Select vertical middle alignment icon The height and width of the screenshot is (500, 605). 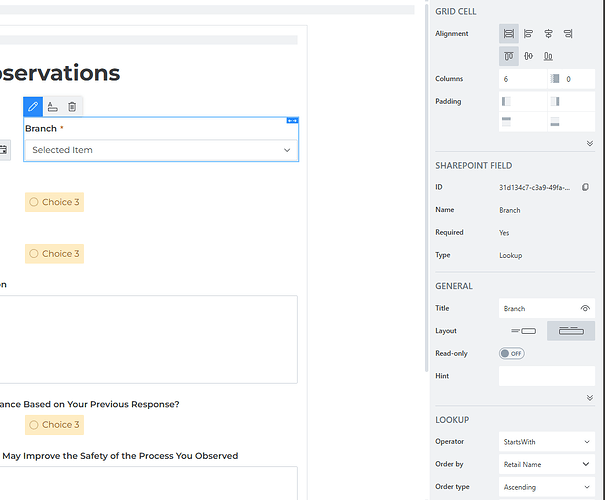click(x=529, y=55)
